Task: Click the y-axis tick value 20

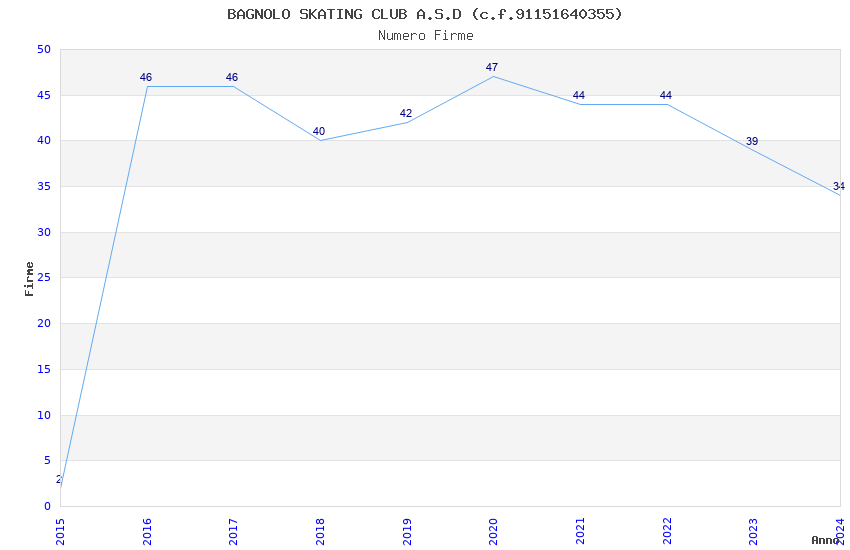Action: tap(44, 323)
